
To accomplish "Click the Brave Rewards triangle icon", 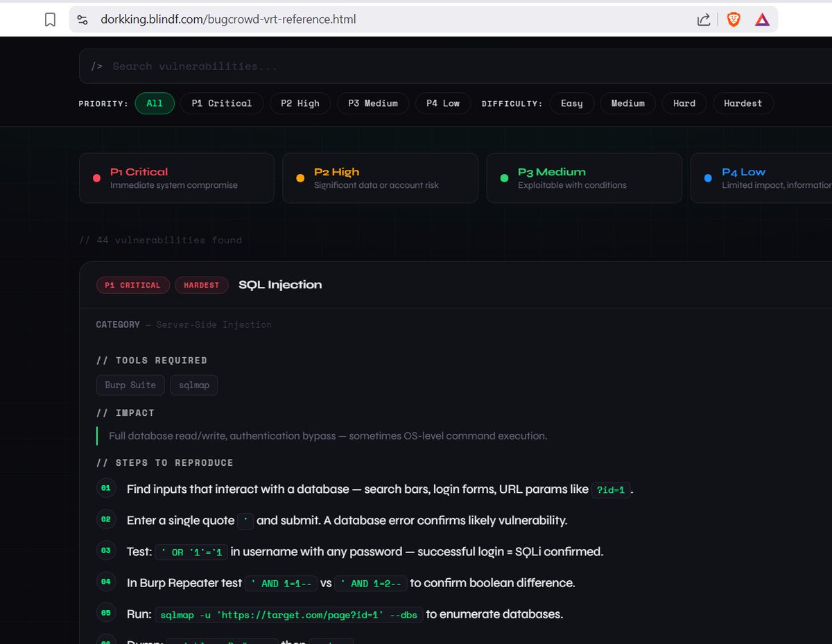I will point(762,19).
